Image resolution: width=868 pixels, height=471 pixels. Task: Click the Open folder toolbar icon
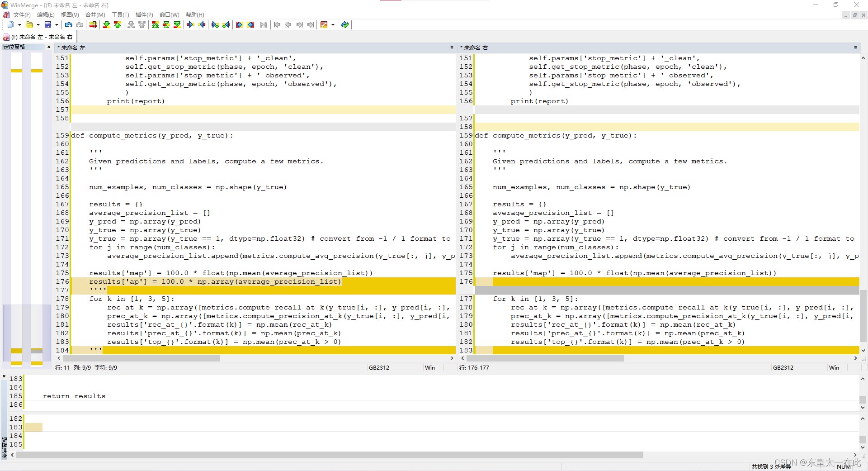pyautogui.click(x=29, y=25)
